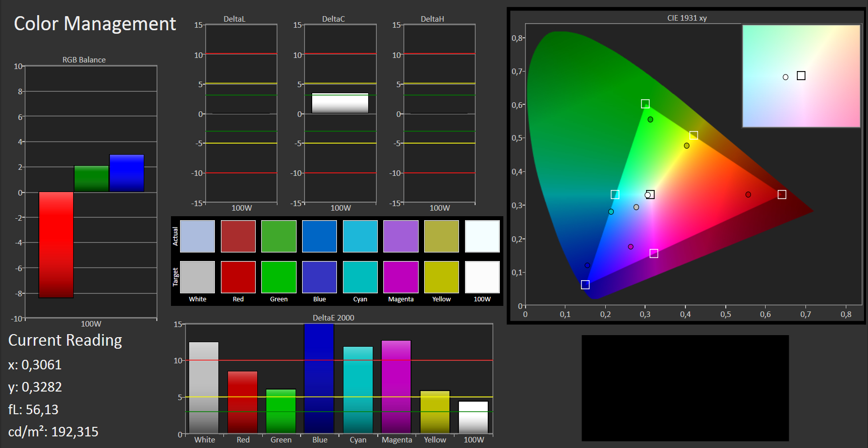Click the red target square on CIE chart
The height and width of the screenshot is (448, 868).
[x=782, y=195]
